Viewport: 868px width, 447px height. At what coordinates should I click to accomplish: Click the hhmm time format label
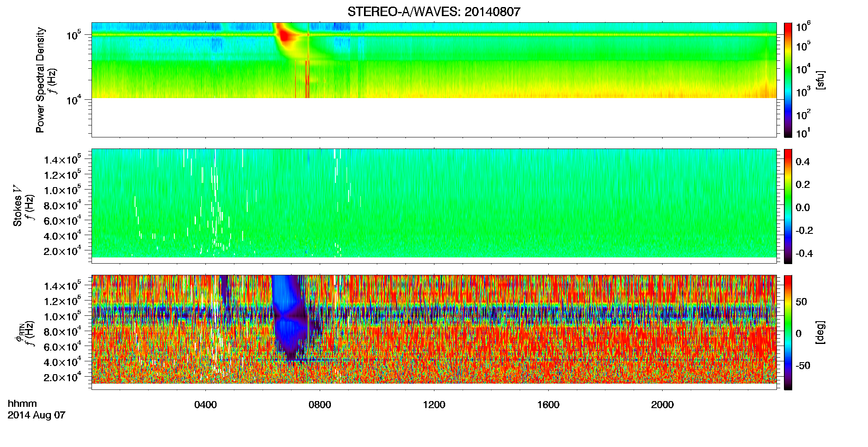22,404
